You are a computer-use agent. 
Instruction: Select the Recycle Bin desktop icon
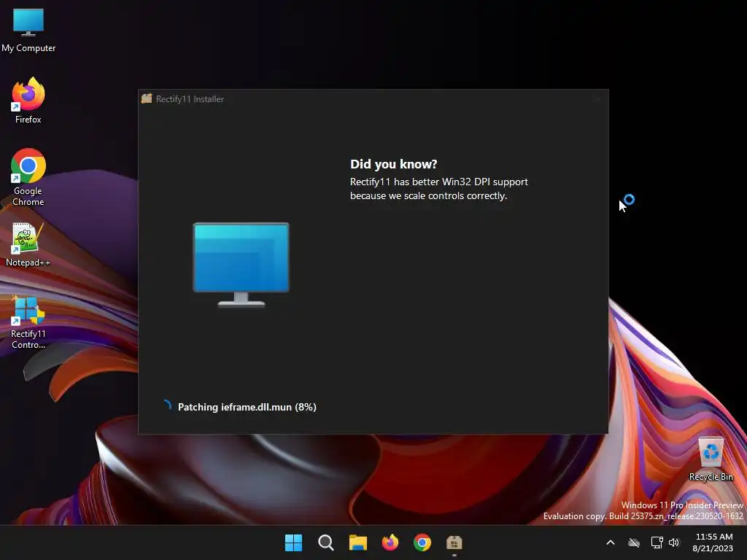711,459
